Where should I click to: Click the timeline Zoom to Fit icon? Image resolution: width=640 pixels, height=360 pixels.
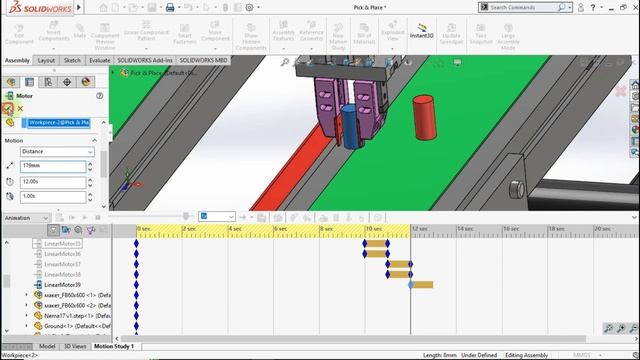[609, 328]
